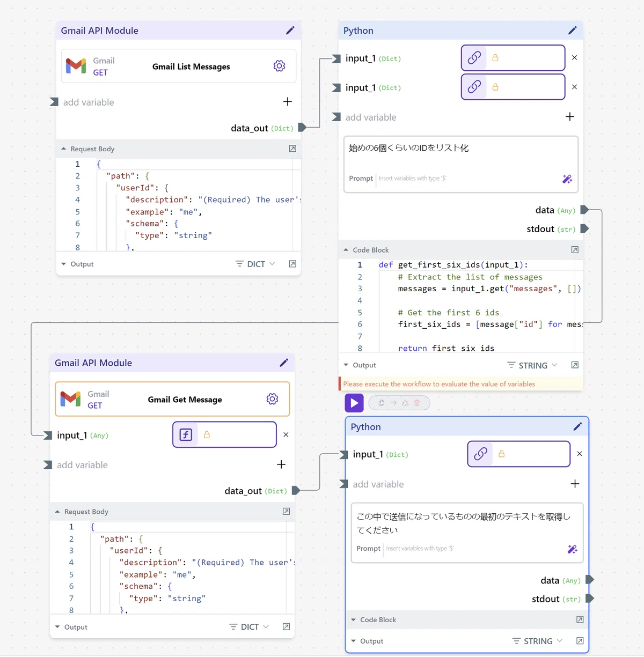Expand Output panel icon in top Python module
The width and height of the screenshot is (644, 657).
coord(575,365)
